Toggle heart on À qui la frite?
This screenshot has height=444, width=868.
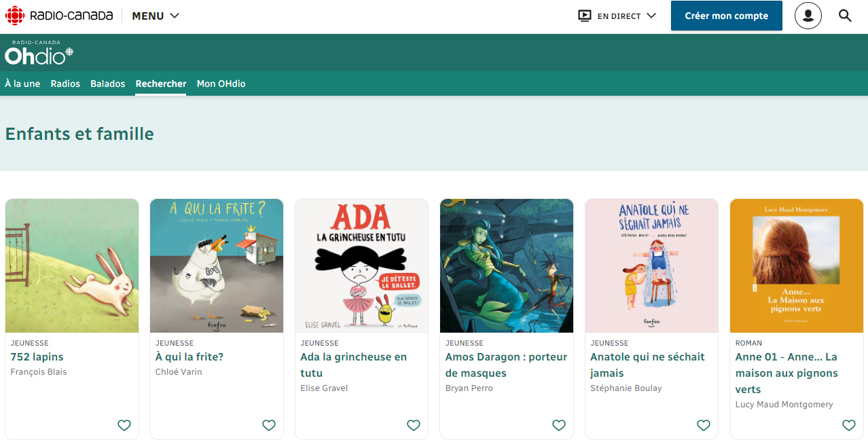[269, 426]
